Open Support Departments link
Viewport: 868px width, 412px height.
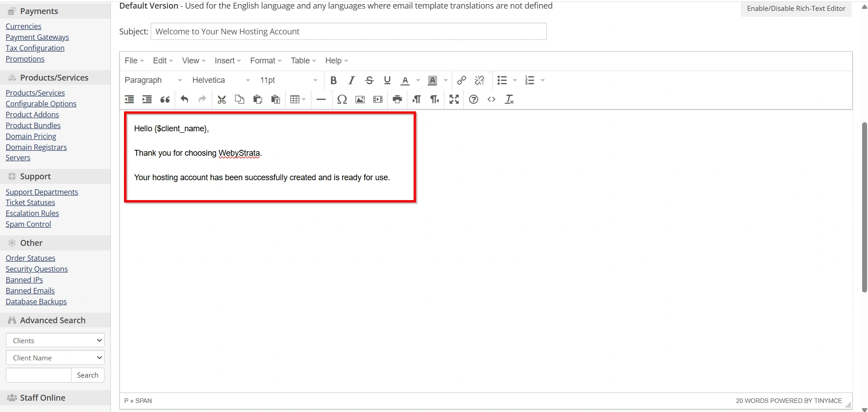pos(42,192)
